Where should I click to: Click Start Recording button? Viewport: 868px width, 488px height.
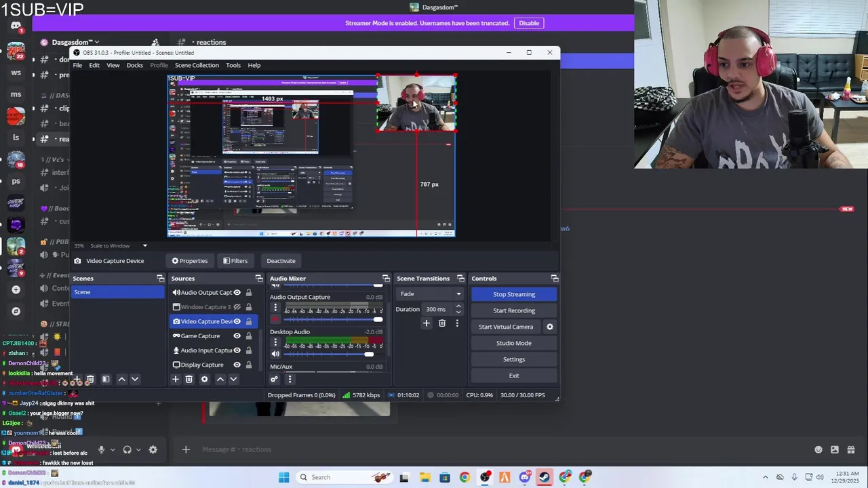click(x=514, y=310)
